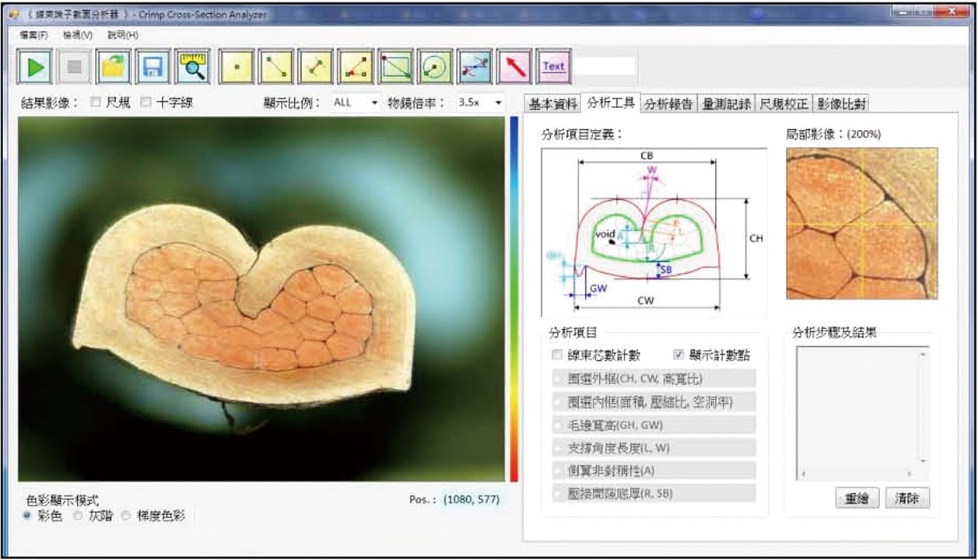Pick the circle measurement tool
The image size is (978, 560).
435,68
